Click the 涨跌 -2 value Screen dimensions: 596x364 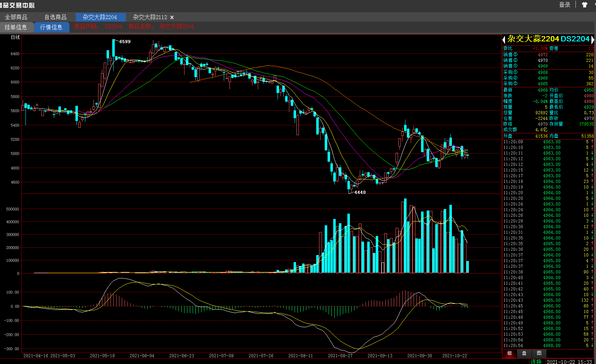click(545, 96)
